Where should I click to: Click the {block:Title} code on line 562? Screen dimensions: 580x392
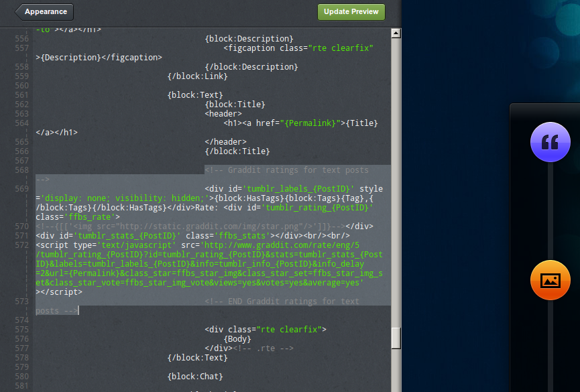pyautogui.click(x=235, y=105)
